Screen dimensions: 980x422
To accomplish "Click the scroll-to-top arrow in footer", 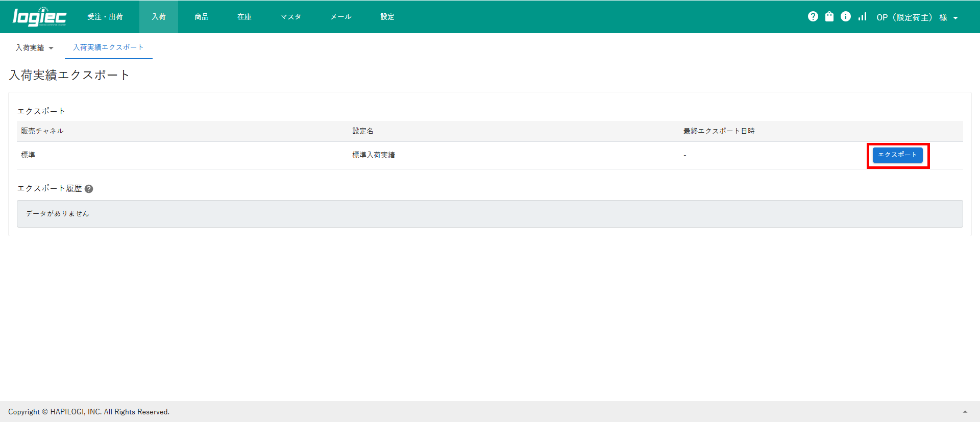I will 965,412.
